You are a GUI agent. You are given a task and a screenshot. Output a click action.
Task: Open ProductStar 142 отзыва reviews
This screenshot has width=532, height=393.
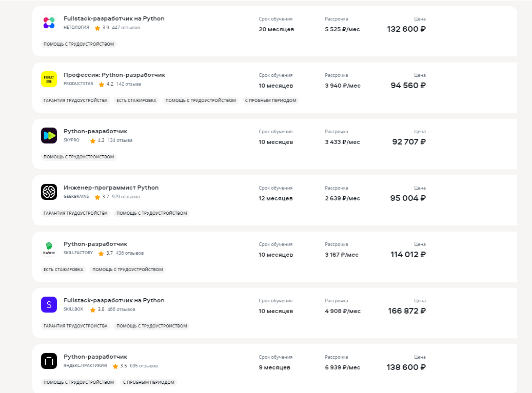tap(129, 84)
